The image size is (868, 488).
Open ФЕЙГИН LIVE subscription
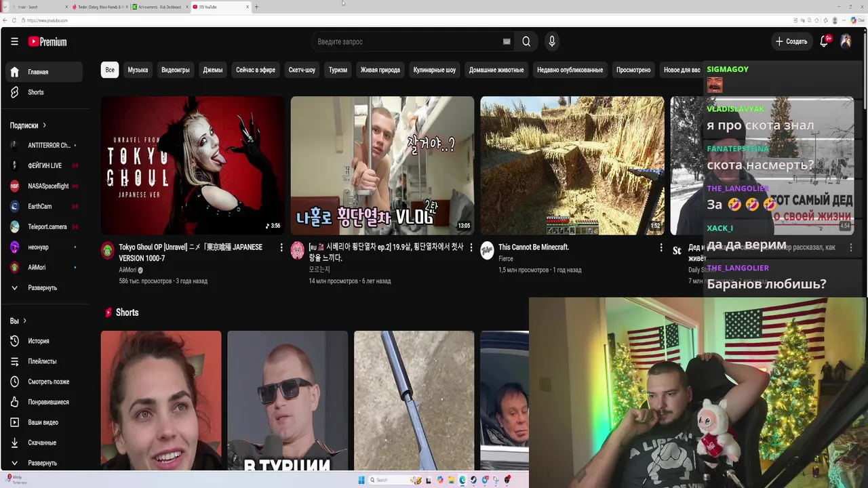[x=45, y=165]
